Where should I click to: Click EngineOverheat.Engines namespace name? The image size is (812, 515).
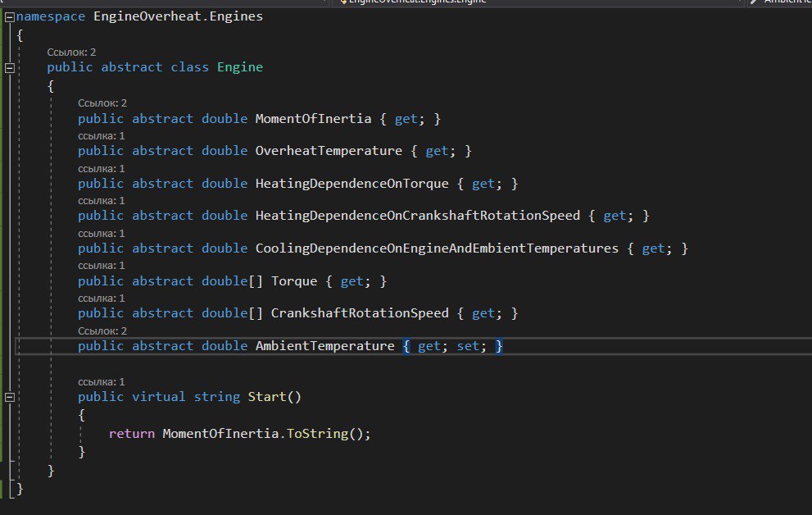coord(178,16)
